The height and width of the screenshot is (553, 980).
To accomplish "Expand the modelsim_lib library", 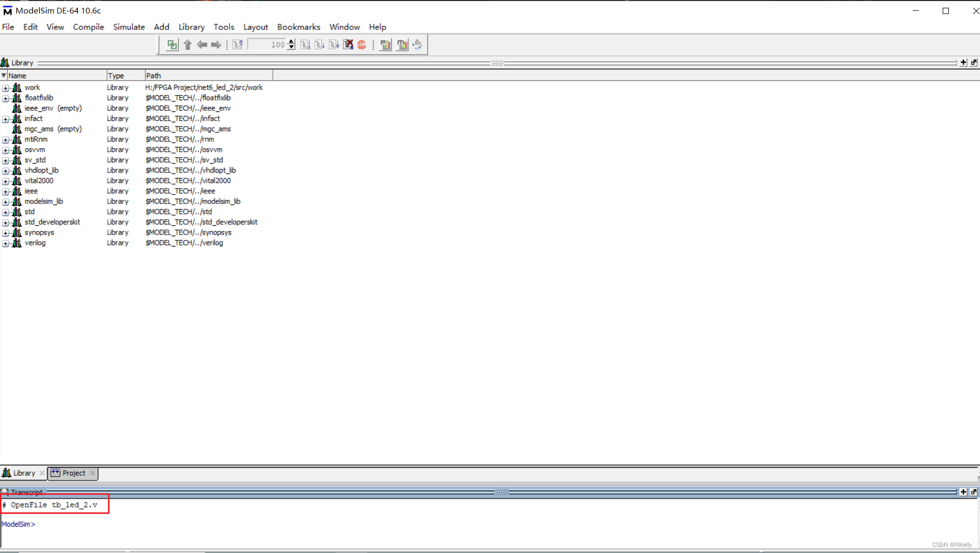I will [6, 202].
